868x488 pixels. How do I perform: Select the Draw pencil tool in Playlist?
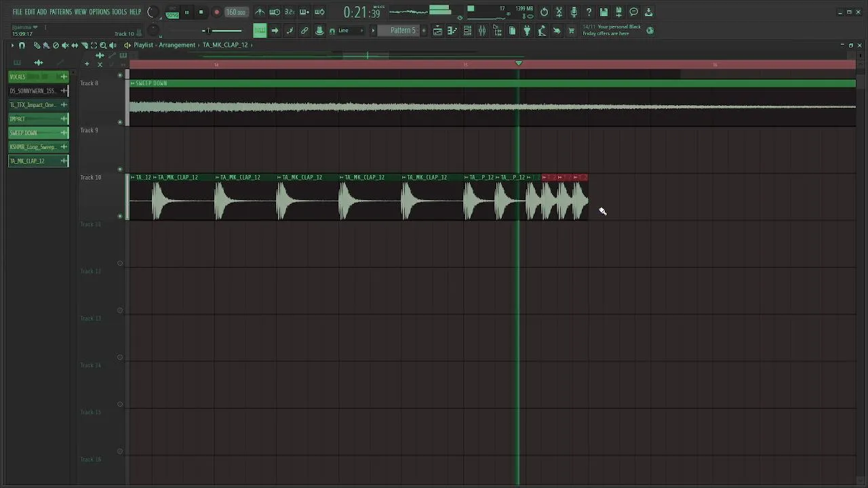(37, 45)
